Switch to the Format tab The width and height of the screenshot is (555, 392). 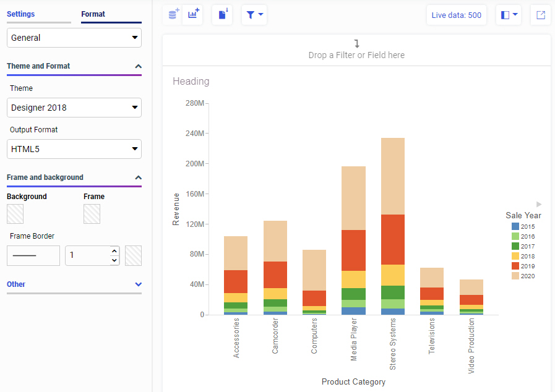93,14
